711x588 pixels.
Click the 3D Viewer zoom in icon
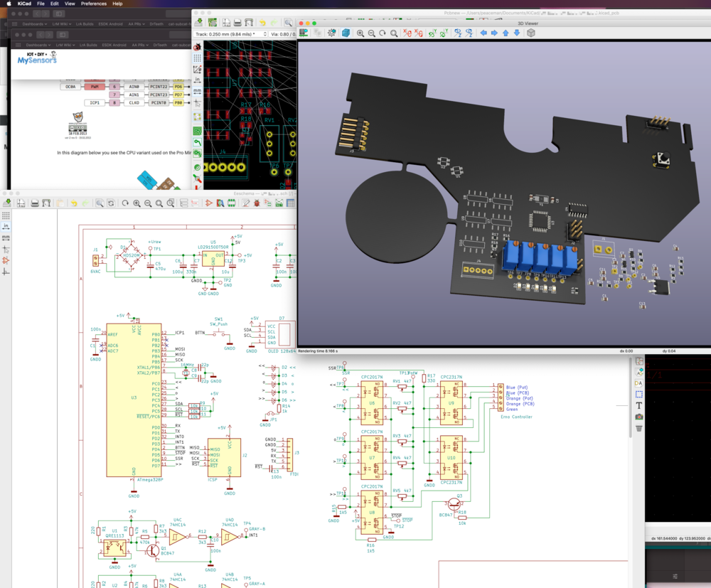tap(360, 33)
